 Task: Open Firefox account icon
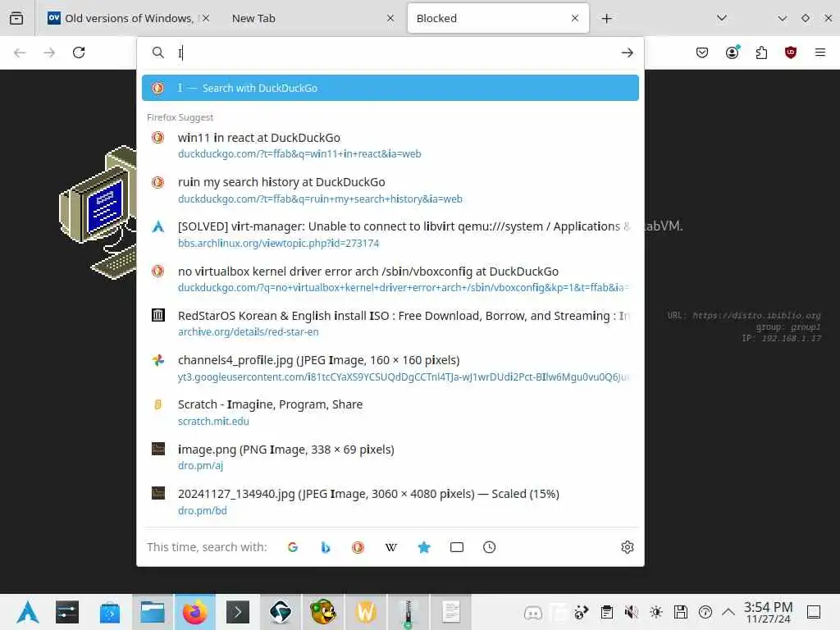point(732,52)
